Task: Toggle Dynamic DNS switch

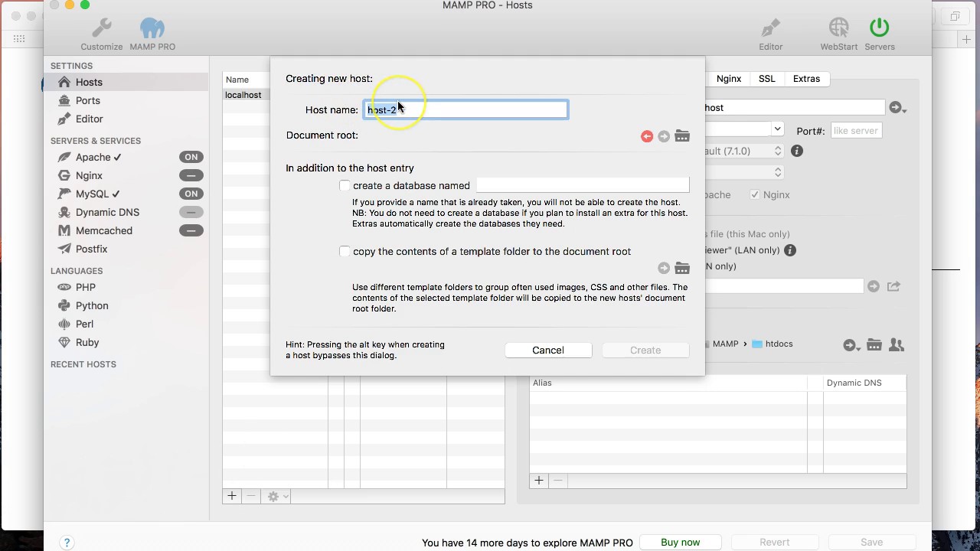Action: coord(191,212)
